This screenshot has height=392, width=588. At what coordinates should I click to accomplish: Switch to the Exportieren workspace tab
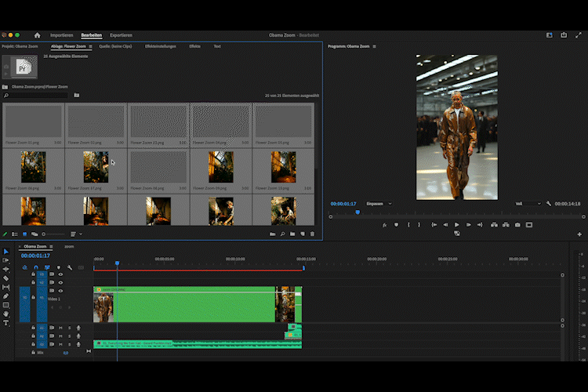point(121,35)
